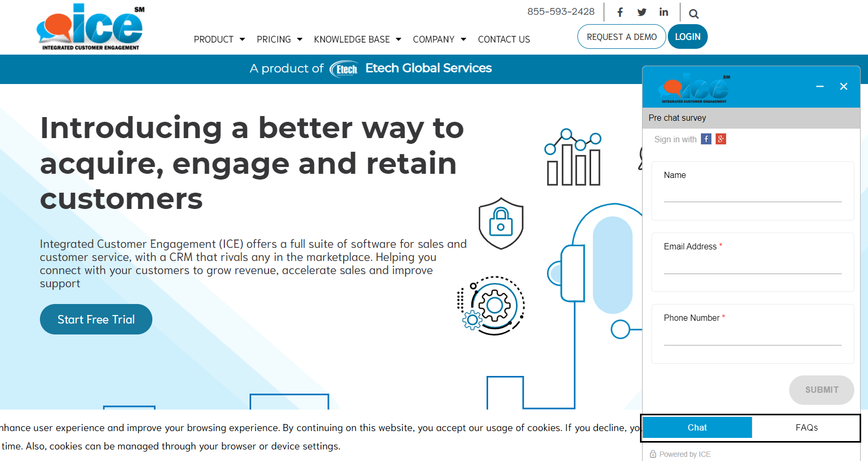
Task: Go to Contact Us page
Action: point(504,39)
